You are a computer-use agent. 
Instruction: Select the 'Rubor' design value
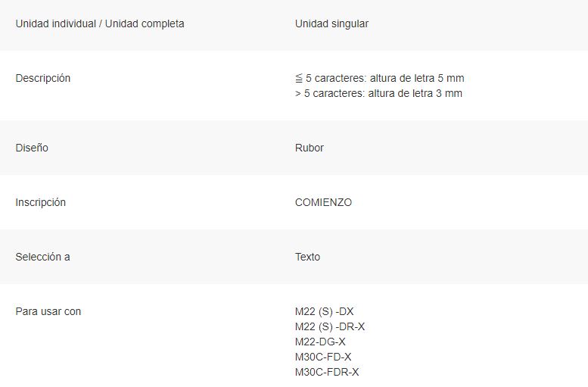point(309,148)
